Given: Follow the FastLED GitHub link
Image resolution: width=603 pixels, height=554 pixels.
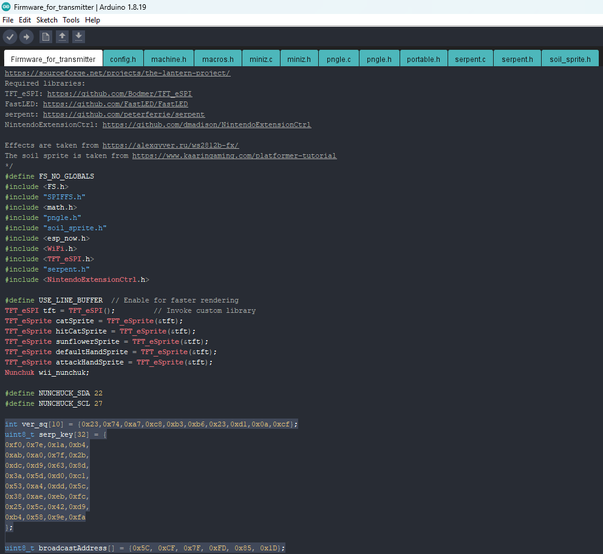Looking at the screenshot, I should point(115,104).
